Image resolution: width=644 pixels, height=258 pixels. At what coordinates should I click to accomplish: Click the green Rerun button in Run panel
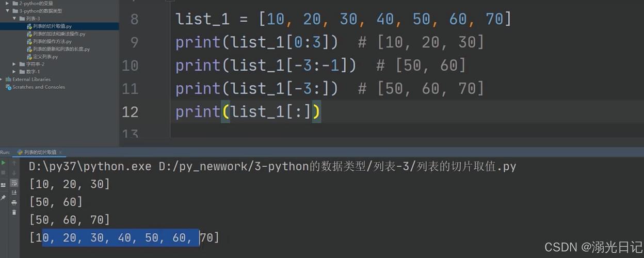click(x=4, y=163)
